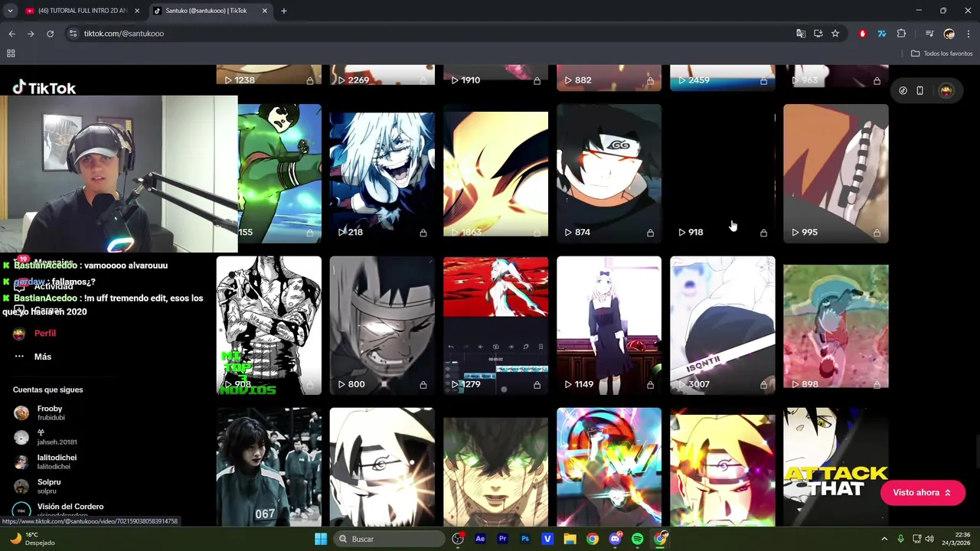
Task: Click the TikTok logo
Action: coord(44,88)
